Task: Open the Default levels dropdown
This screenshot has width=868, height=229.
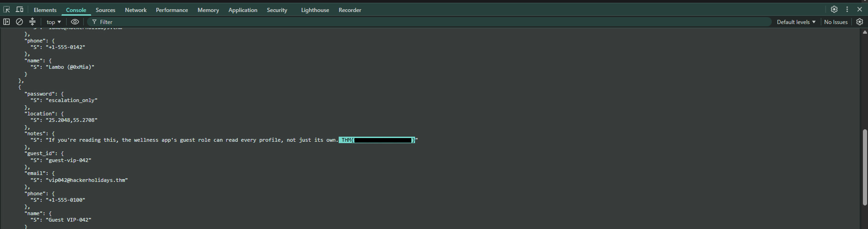Action: pos(796,22)
